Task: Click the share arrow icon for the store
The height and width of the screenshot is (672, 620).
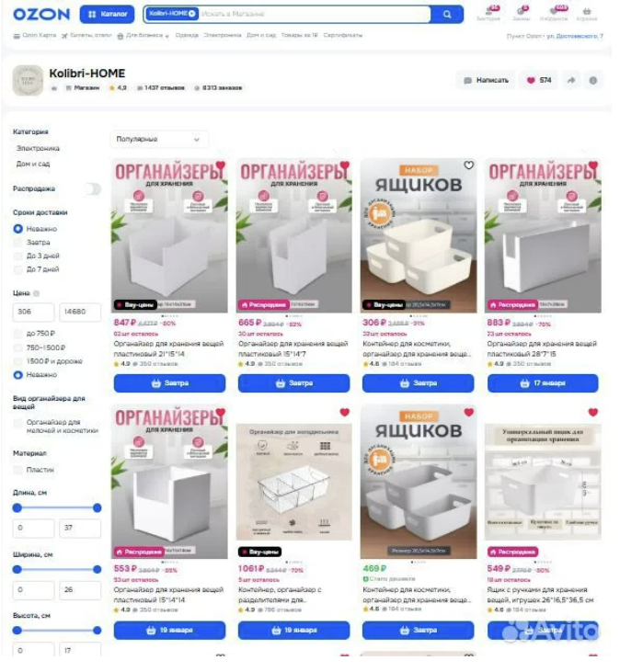Action: point(571,80)
